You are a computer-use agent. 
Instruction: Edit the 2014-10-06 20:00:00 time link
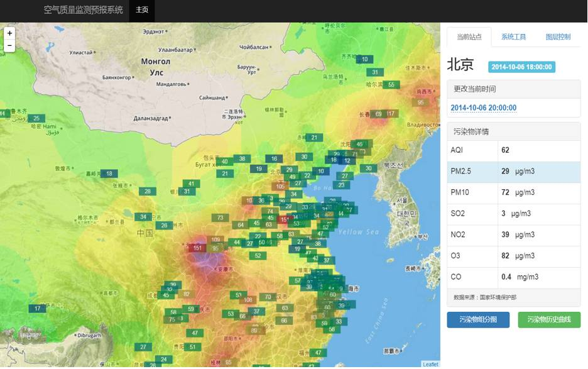click(483, 107)
